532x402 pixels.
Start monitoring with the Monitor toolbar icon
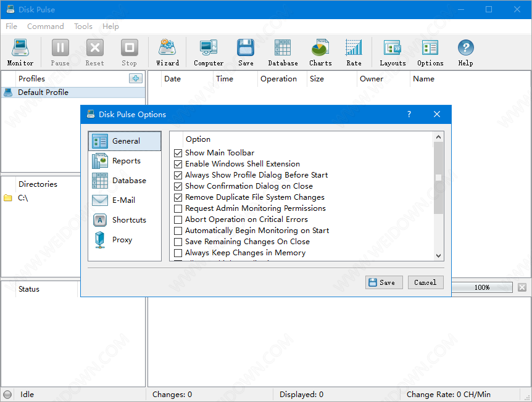point(20,52)
